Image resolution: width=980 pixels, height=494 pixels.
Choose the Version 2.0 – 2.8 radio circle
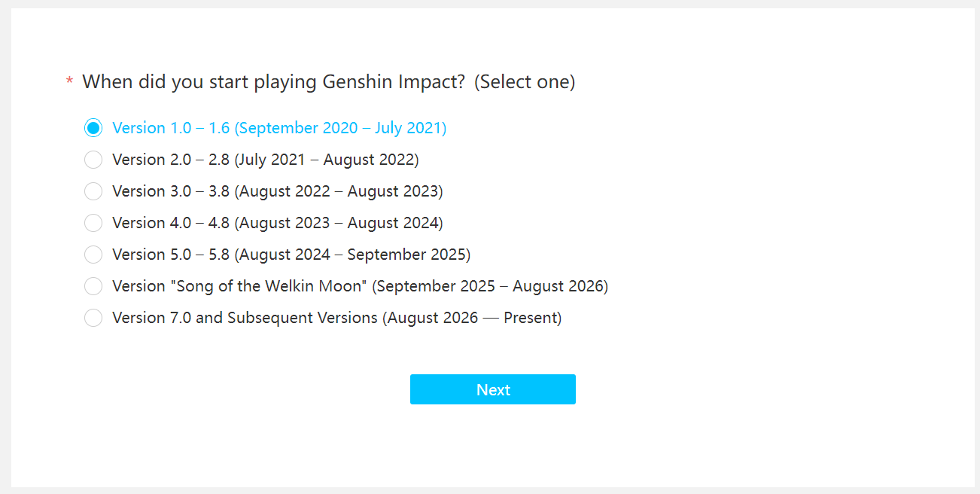coord(93,160)
